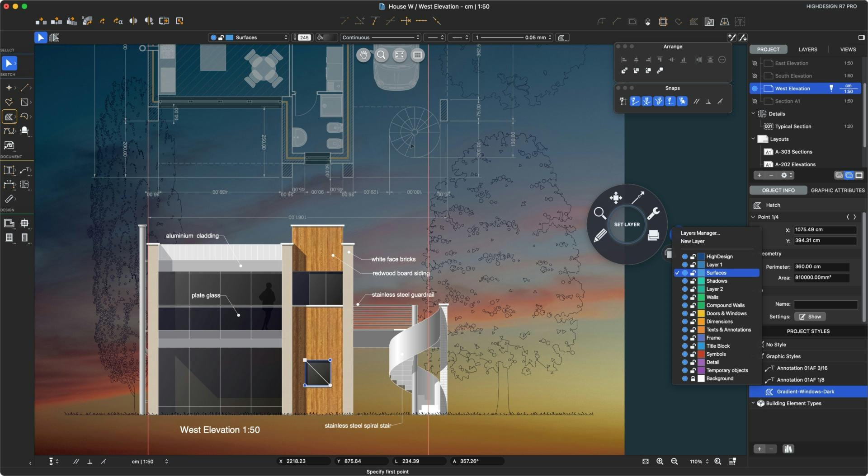The image size is (868, 476).
Task: Click the yellow swatch of Doors & Windows layer
Action: 701,313
